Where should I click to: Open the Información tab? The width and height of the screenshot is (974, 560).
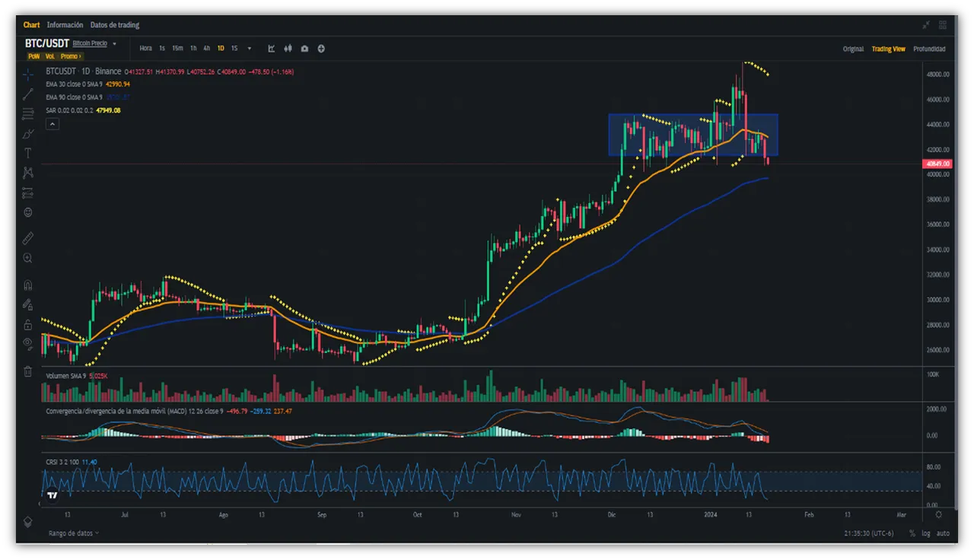[x=65, y=25]
